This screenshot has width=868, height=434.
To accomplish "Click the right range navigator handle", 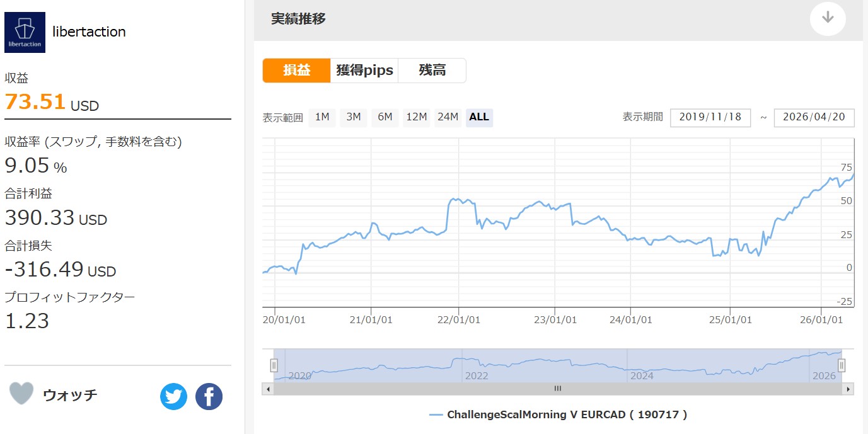I will [841, 365].
